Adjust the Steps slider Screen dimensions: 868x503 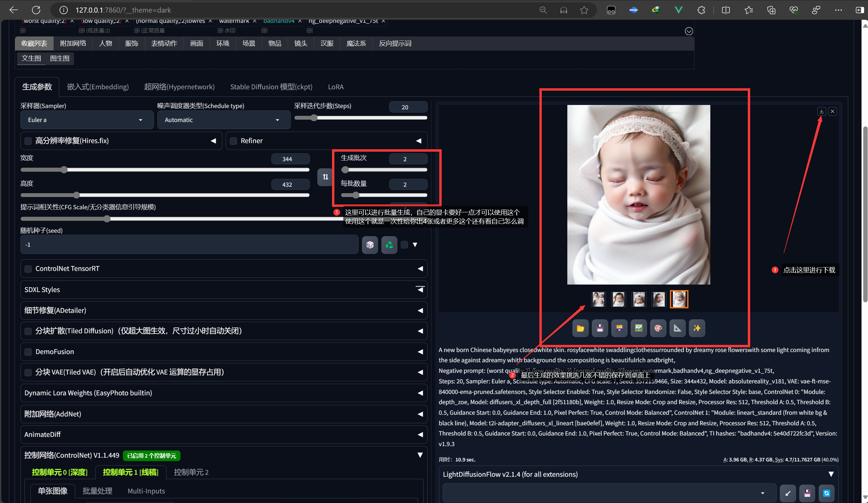pyautogui.click(x=361, y=118)
